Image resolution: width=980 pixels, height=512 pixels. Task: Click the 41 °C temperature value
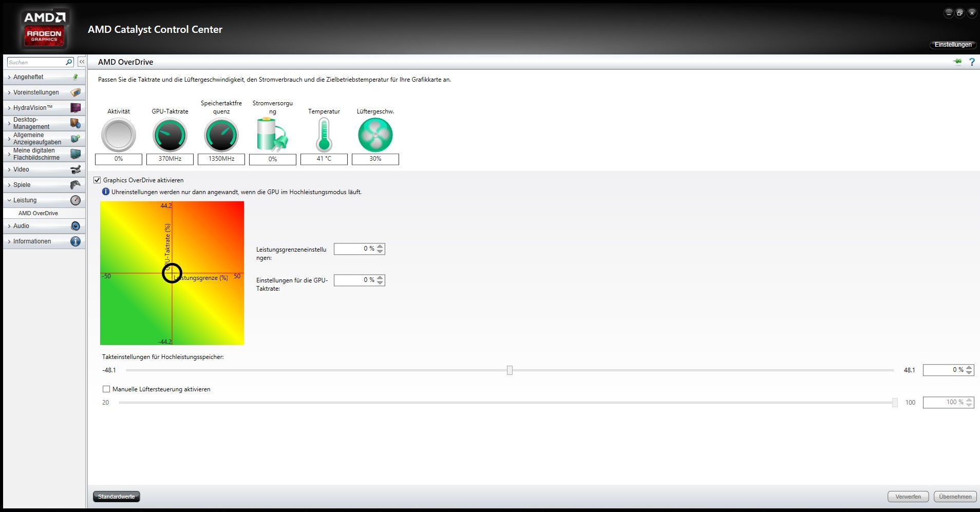324,159
